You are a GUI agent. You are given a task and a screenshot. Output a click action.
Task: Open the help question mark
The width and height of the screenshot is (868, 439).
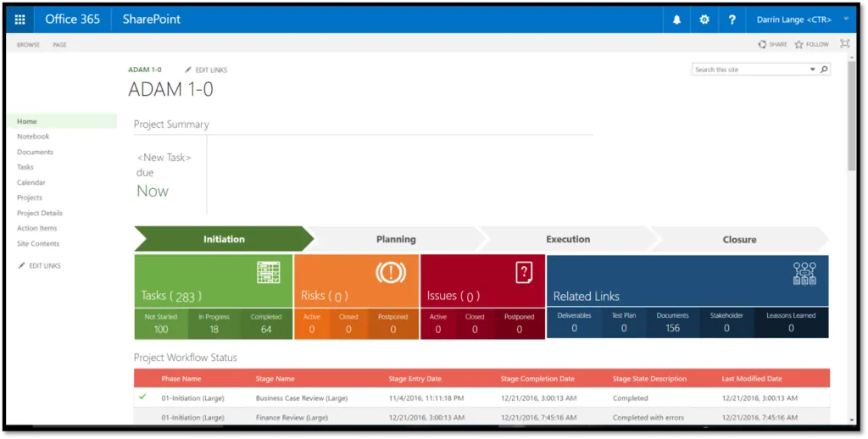point(732,19)
